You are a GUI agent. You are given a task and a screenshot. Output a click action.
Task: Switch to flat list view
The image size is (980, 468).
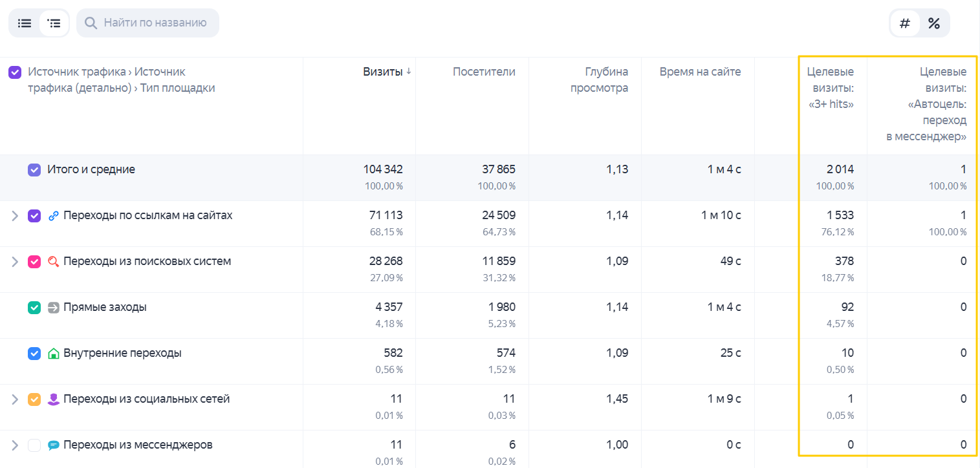(25, 23)
